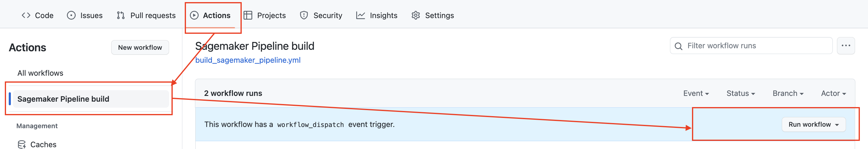This screenshot has width=868, height=149.
Task: Click the Issues circle icon
Action: (x=71, y=15)
